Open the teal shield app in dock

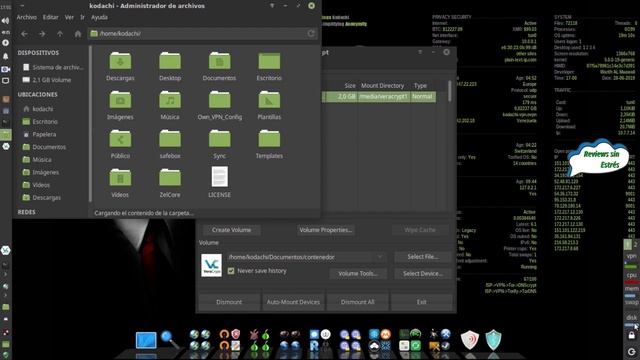coord(493,340)
